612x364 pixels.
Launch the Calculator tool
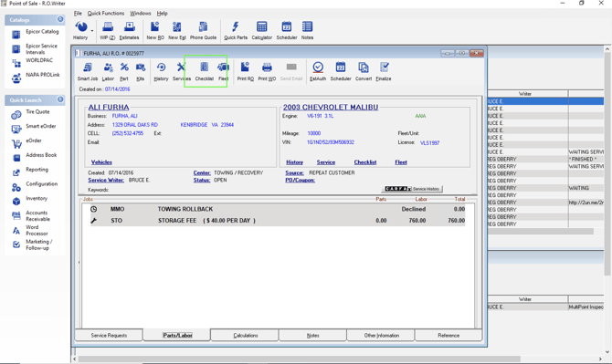point(261,31)
